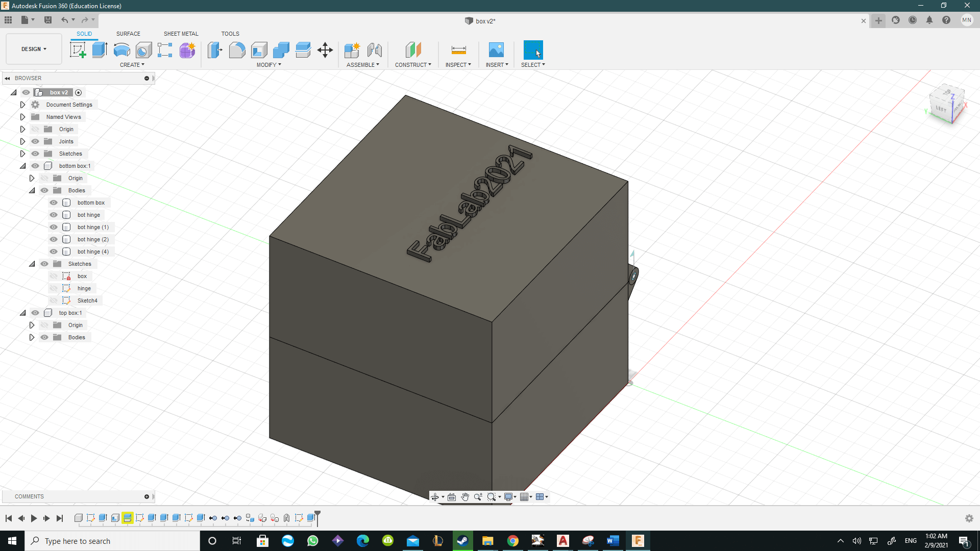This screenshot has height=551, width=980.
Task: Select the Combine tool
Action: 281,50
